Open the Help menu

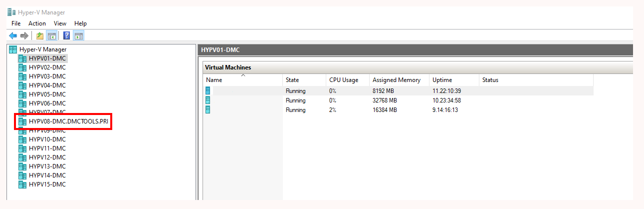[x=80, y=23]
